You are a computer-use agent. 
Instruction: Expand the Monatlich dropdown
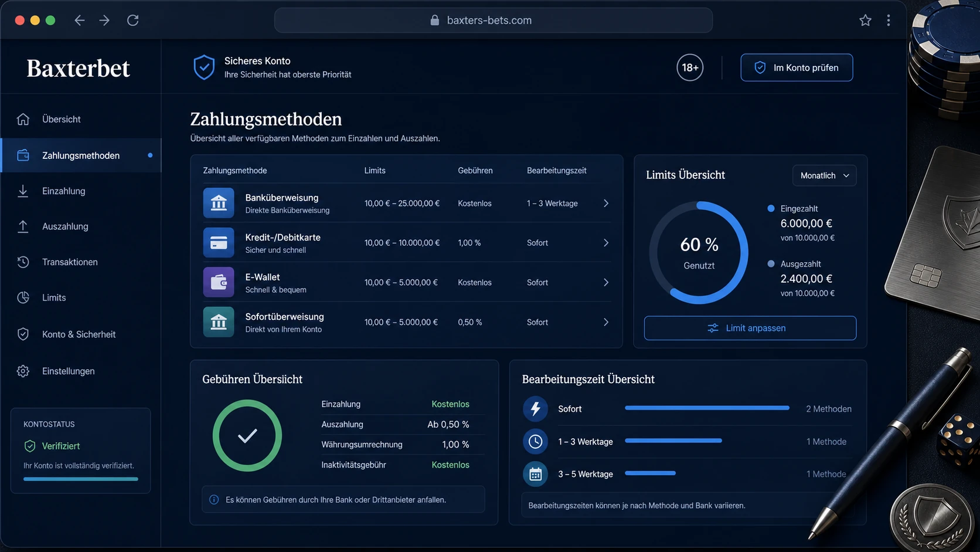pyautogui.click(x=824, y=175)
